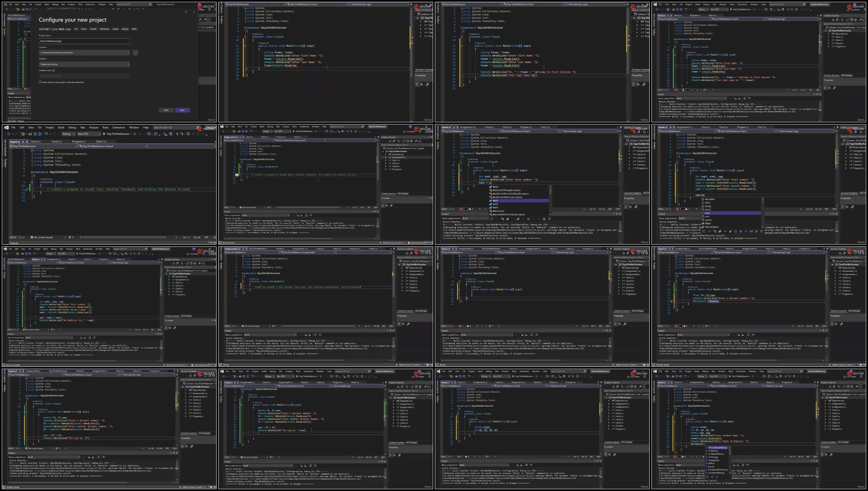The width and height of the screenshot is (868, 491).
Task: Collapse namespace Day1DotNetSession block in enlarged frame
Action: [x=32, y=172]
